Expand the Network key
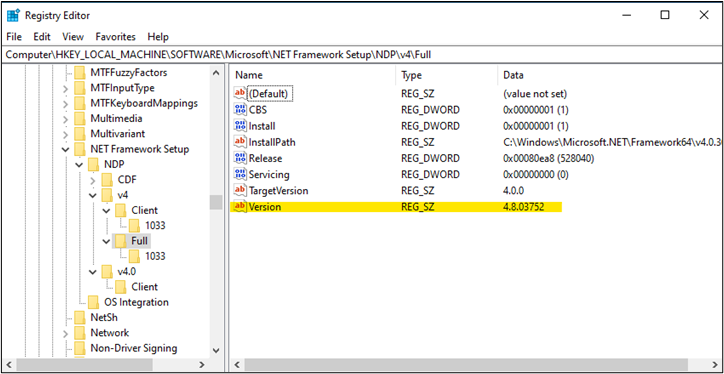724x374 pixels. 65,333
